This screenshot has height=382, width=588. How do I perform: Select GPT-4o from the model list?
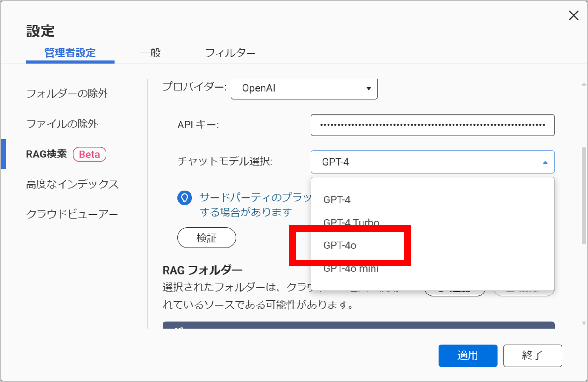pos(340,245)
